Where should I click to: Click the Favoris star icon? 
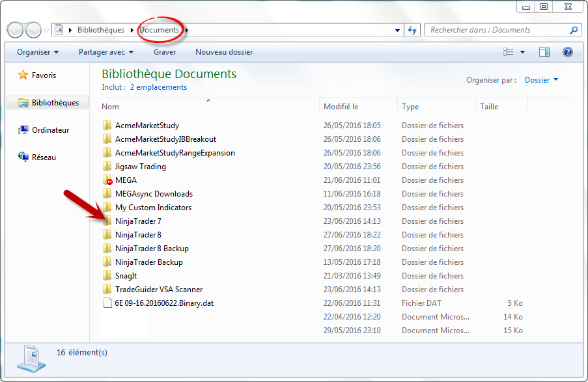coord(23,75)
